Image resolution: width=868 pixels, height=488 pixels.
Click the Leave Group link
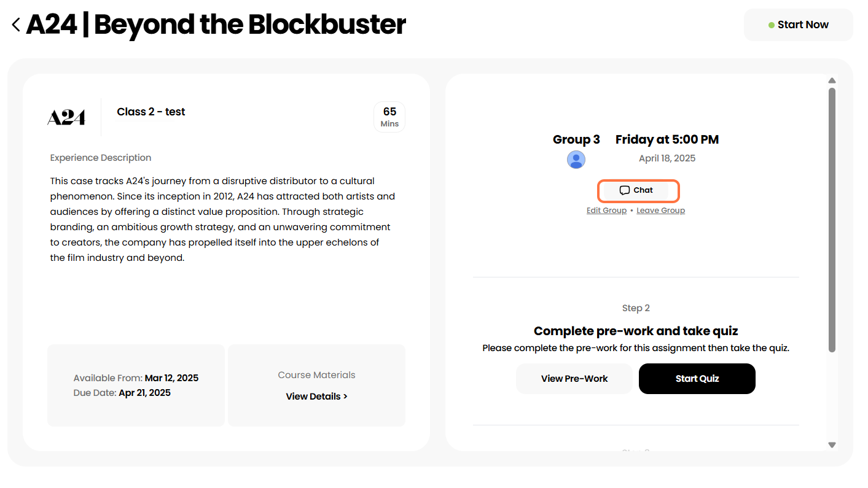tap(660, 211)
